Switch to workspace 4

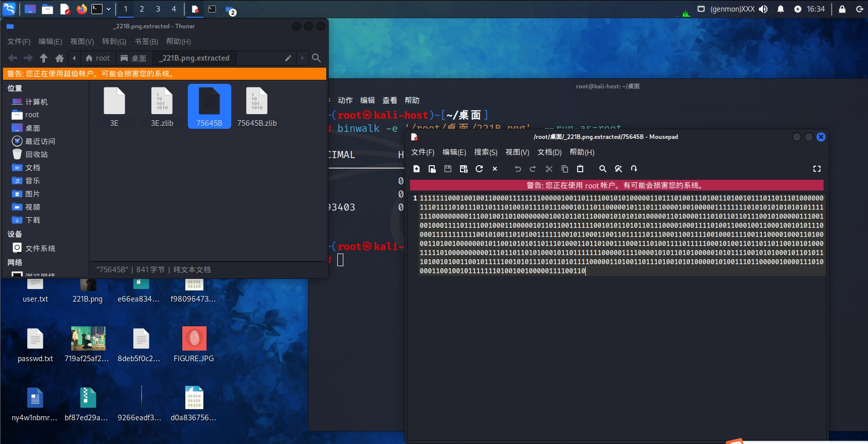[174, 9]
